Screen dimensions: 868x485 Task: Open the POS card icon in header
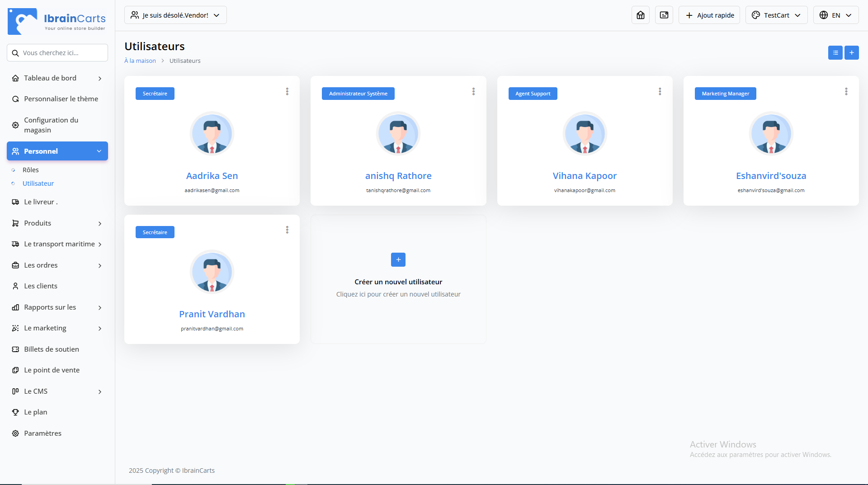click(664, 15)
